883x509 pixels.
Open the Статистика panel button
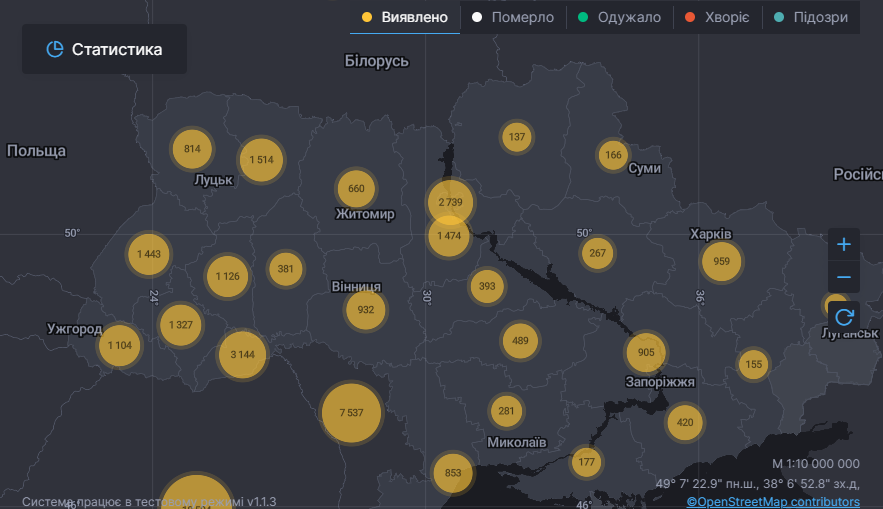(x=104, y=49)
